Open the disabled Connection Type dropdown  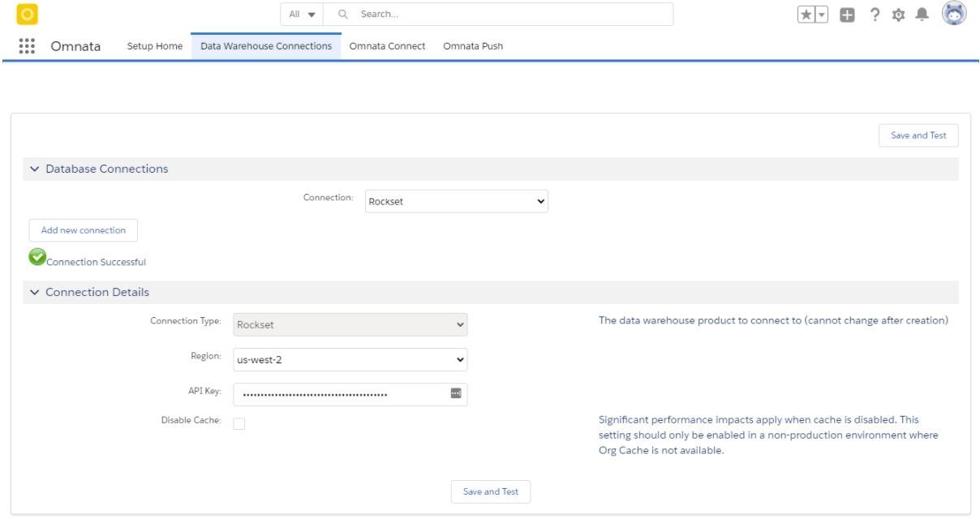pos(350,324)
